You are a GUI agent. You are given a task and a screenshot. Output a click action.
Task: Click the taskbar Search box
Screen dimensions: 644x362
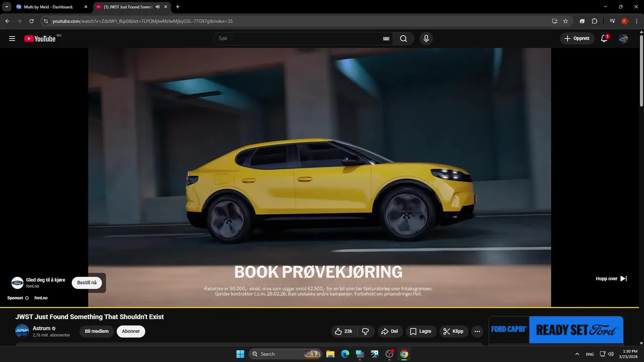point(285,354)
